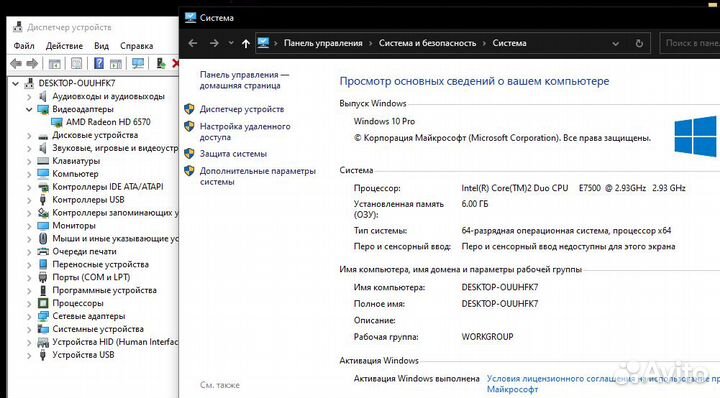Open the Диспетчер устройств sidebar link
Image resolution: width=720 pixels, height=398 pixels.
242,109
